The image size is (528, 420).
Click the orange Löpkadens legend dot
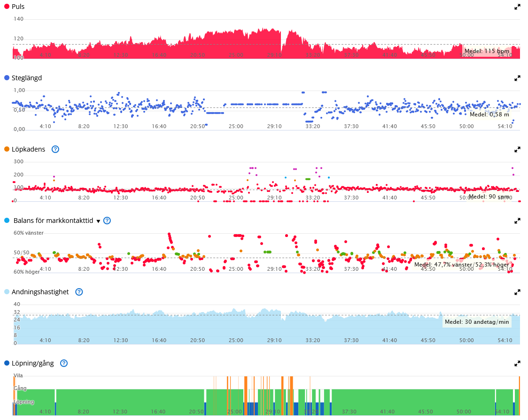pyautogui.click(x=7, y=149)
